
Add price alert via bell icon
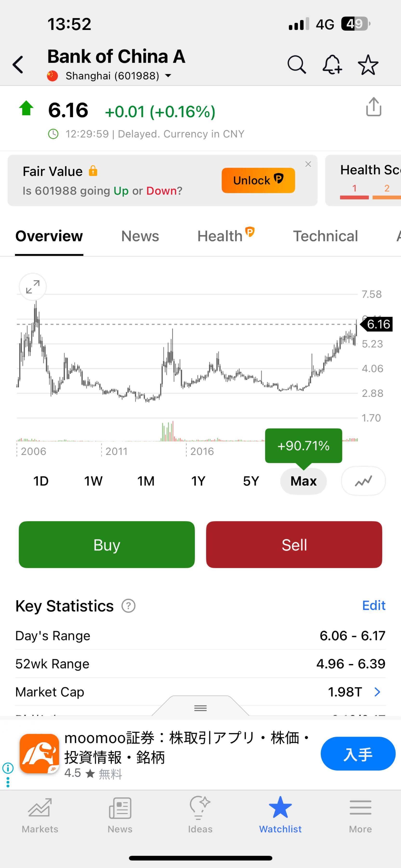[x=332, y=64]
